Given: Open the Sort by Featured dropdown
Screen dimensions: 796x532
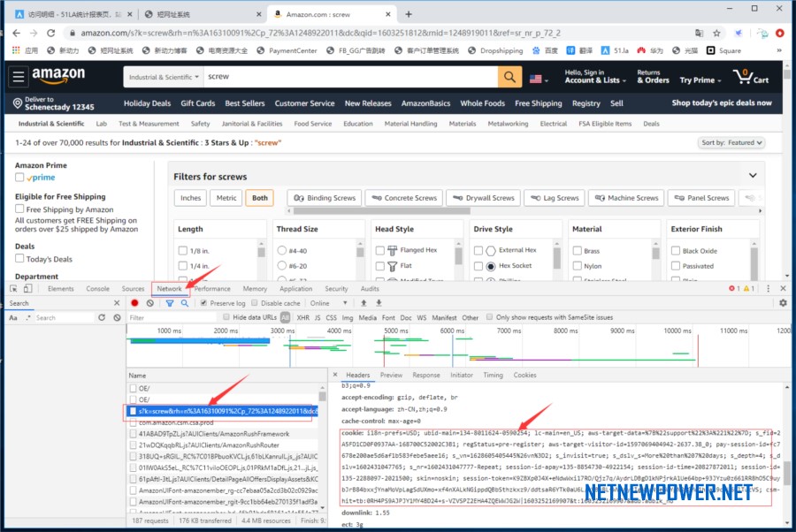Looking at the screenshot, I should pos(731,143).
